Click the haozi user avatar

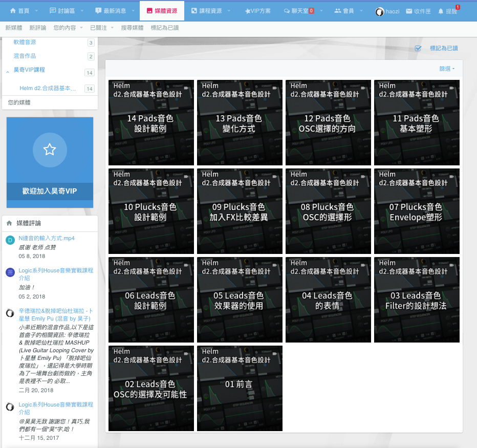(379, 11)
